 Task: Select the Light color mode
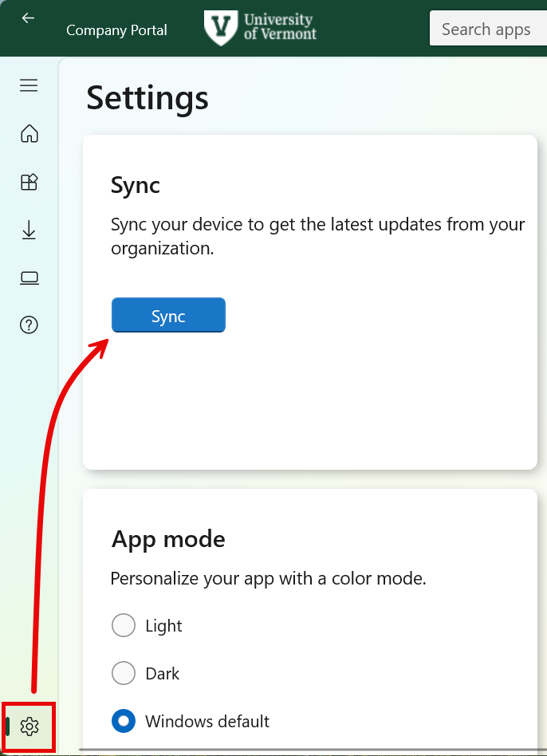tap(124, 626)
